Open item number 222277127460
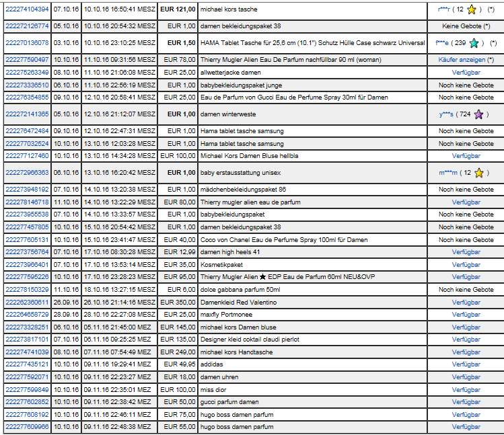 (27, 156)
